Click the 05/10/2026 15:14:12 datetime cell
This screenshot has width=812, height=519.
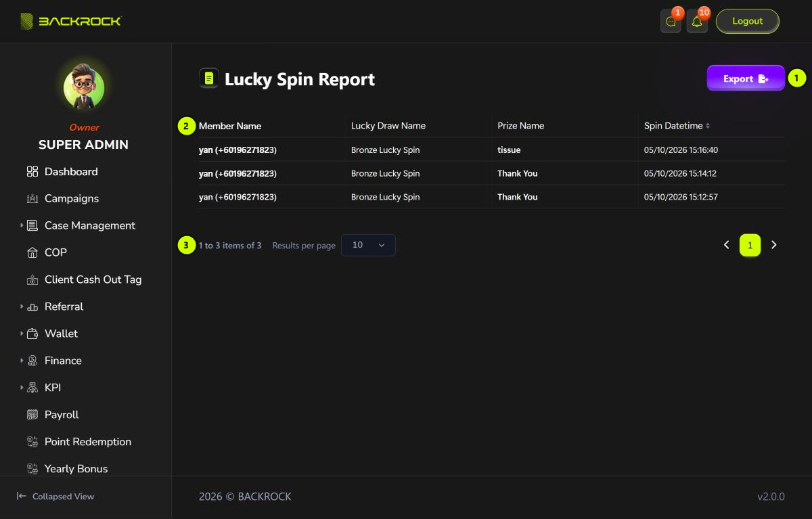pos(680,173)
